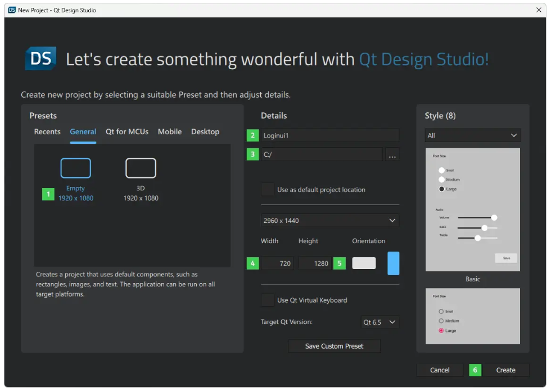Click the Create button
The image size is (556, 392).
tap(505, 370)
